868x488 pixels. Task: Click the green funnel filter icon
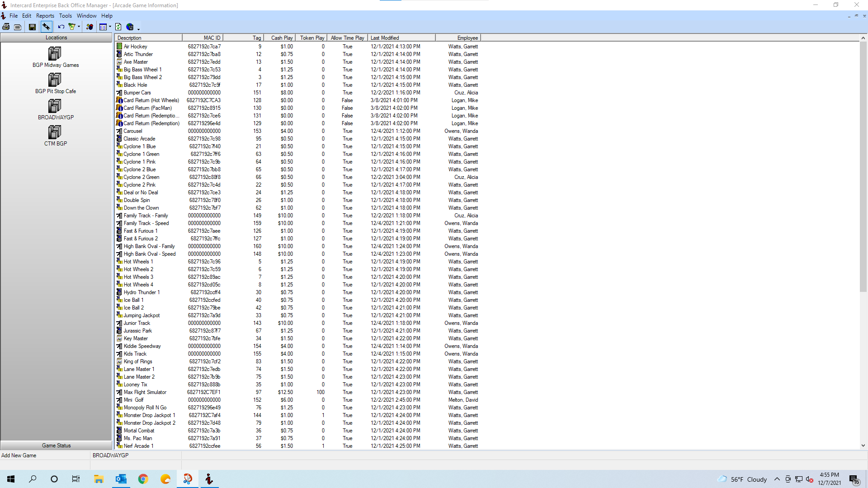pyautogui.click(x=72, y=27)
